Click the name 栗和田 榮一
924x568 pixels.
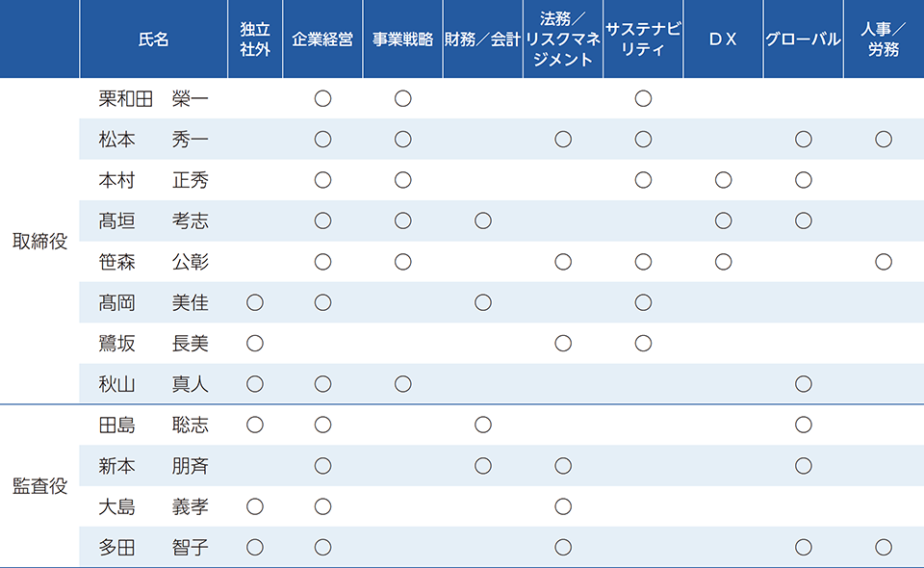154,98
